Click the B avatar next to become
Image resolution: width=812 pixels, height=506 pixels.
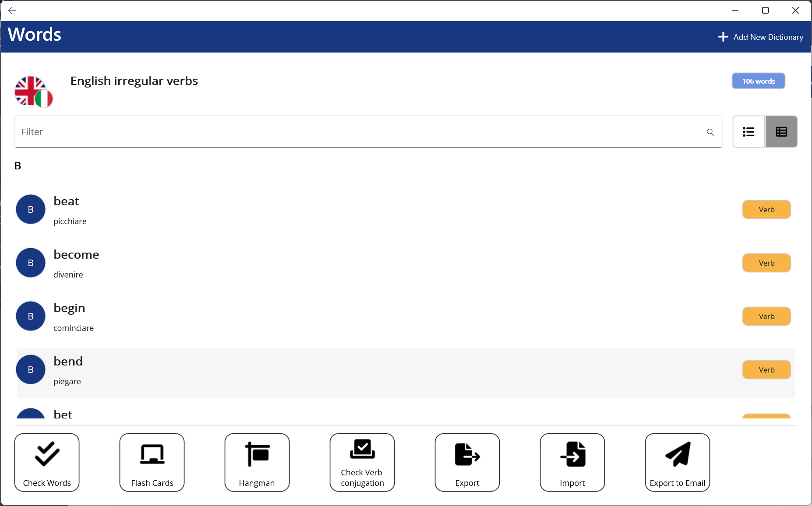click(31, 263)
